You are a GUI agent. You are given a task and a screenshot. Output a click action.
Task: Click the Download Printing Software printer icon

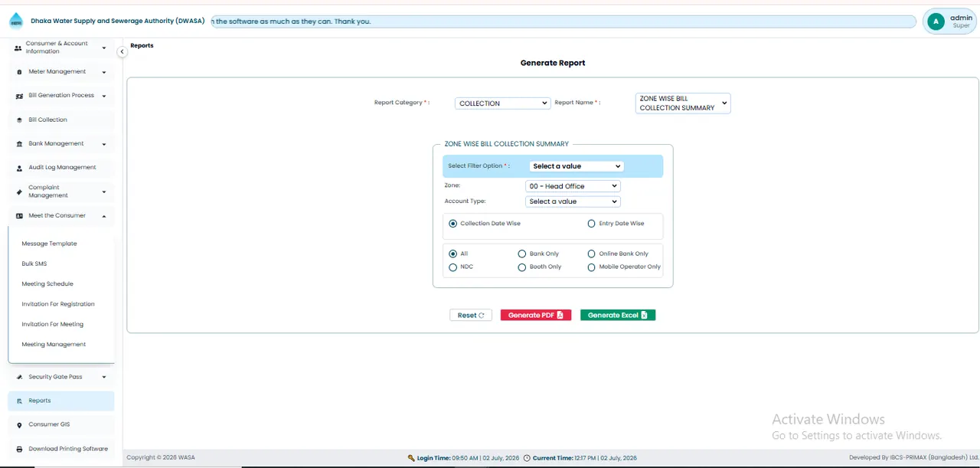19,449
